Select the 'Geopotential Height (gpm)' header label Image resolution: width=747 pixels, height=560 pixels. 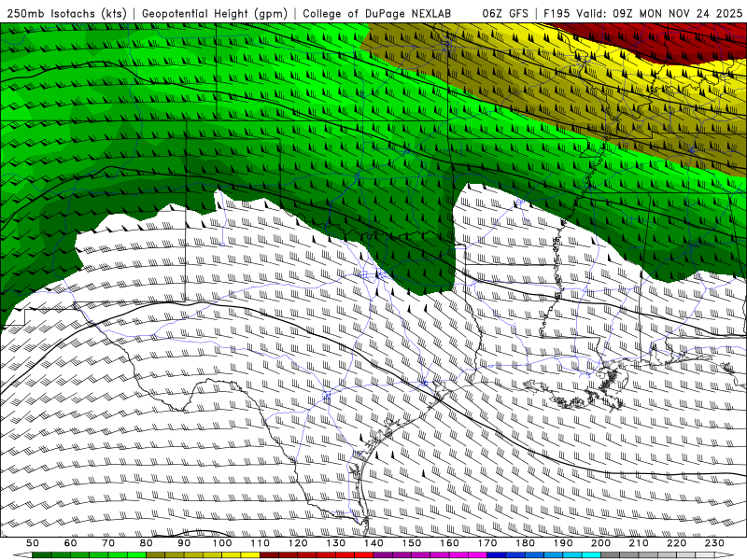(215, 13)
